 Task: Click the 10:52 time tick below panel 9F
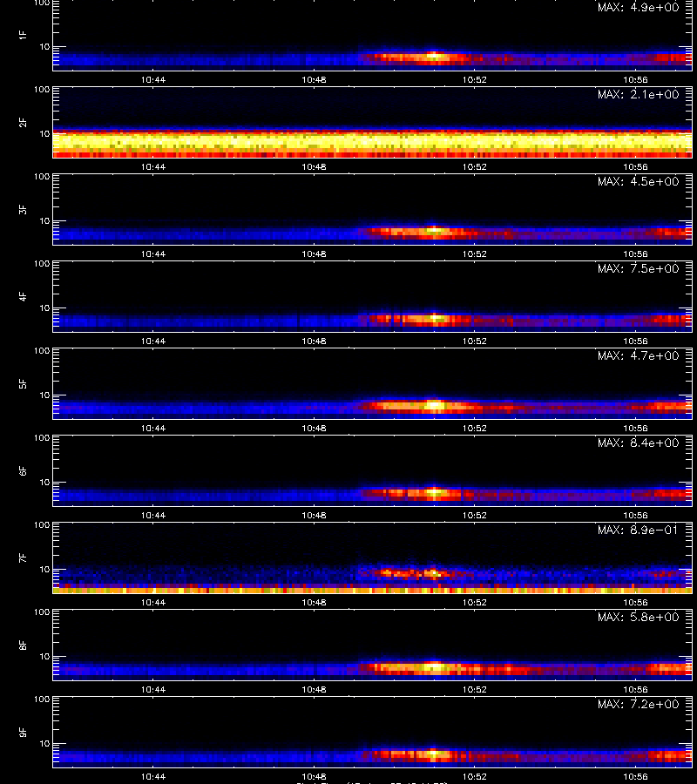point(475,776)
